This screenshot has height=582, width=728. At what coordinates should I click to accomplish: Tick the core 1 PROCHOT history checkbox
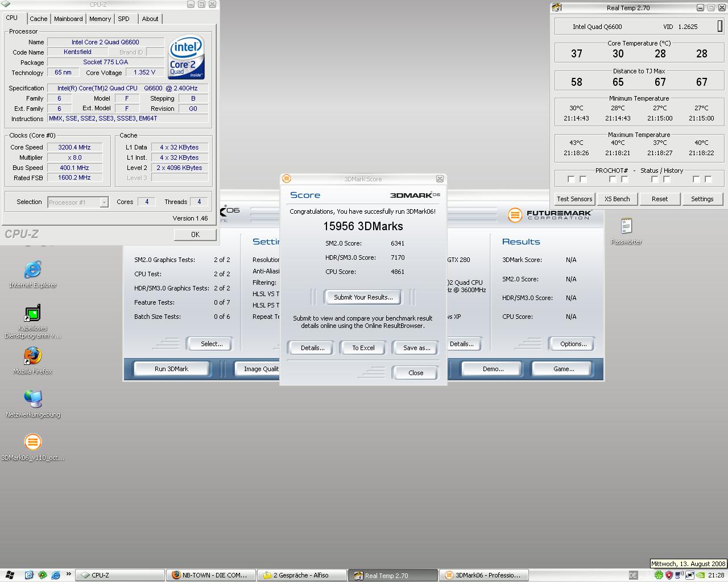point(583,179)
